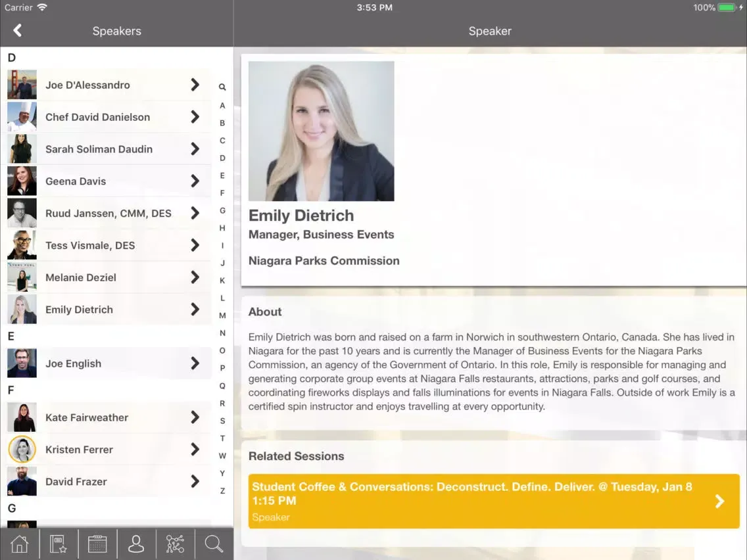Expand Joe English row chevron
The height and width of the screenshot is (560, 747).
point(195,363)
